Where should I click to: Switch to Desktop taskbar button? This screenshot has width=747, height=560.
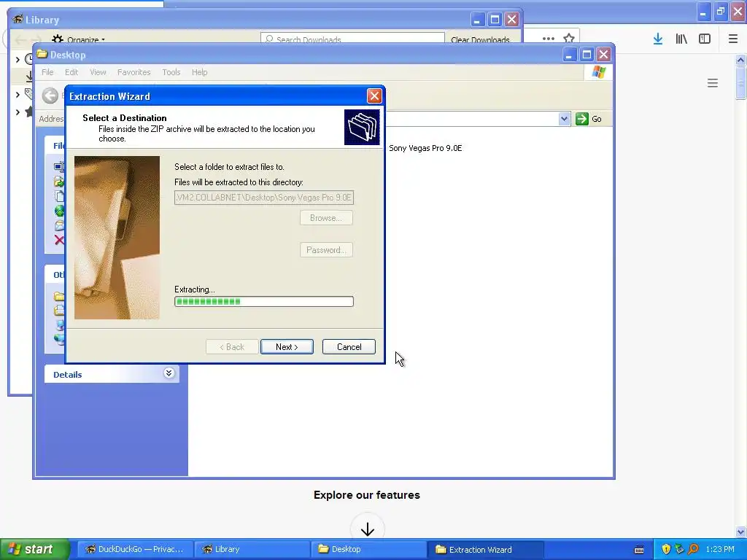[368, 549]
